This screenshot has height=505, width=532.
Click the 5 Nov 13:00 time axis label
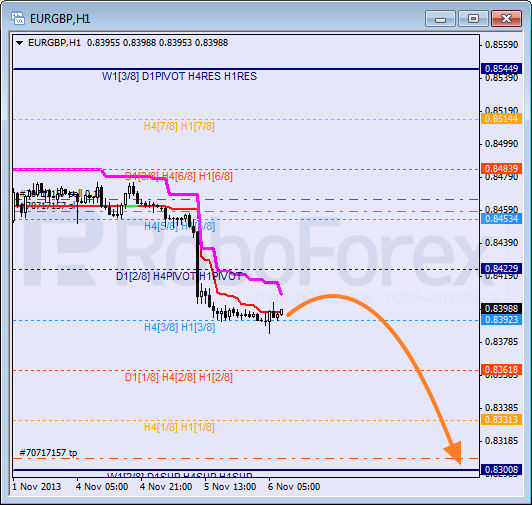tap(230, 487)
